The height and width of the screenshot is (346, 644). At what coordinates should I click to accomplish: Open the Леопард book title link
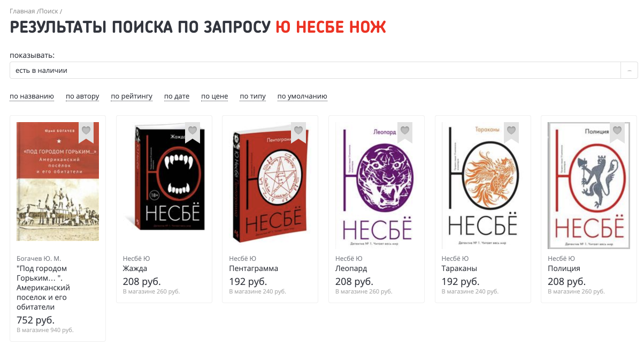tap(351, 268)
